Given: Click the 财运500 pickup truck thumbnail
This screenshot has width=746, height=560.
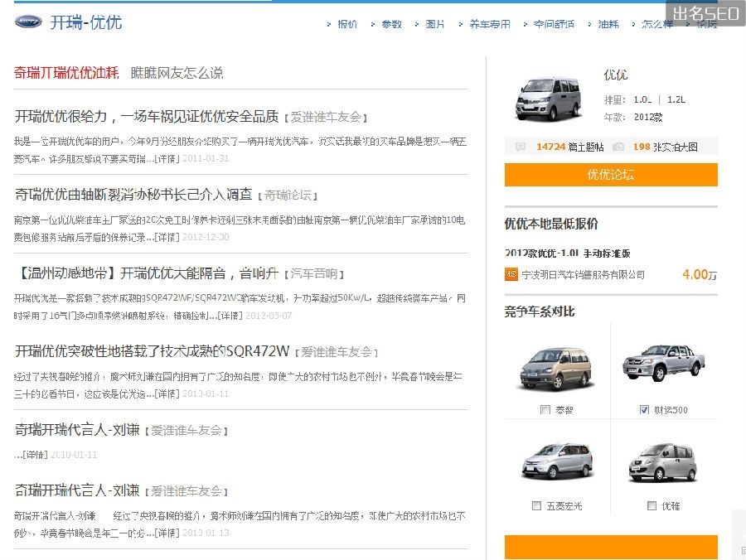Looking at the screenshot, I should (x=664, y=363).
